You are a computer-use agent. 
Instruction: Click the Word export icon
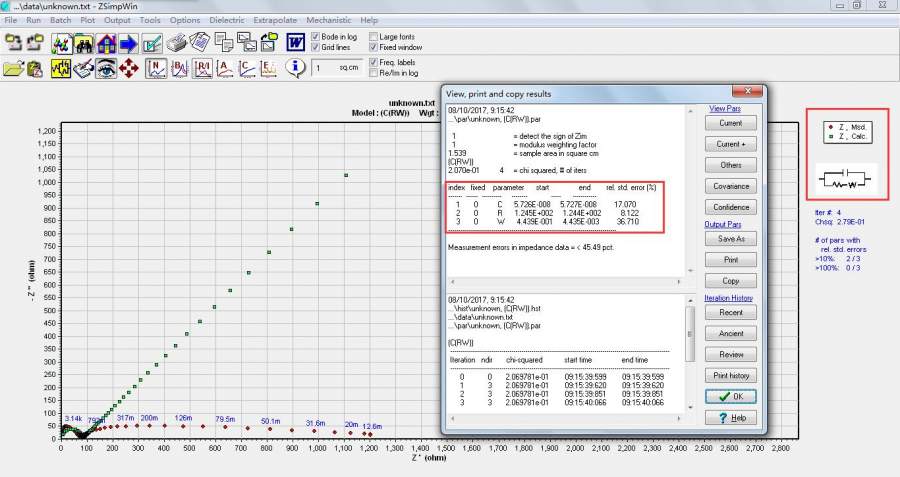[x=296, y=42]
